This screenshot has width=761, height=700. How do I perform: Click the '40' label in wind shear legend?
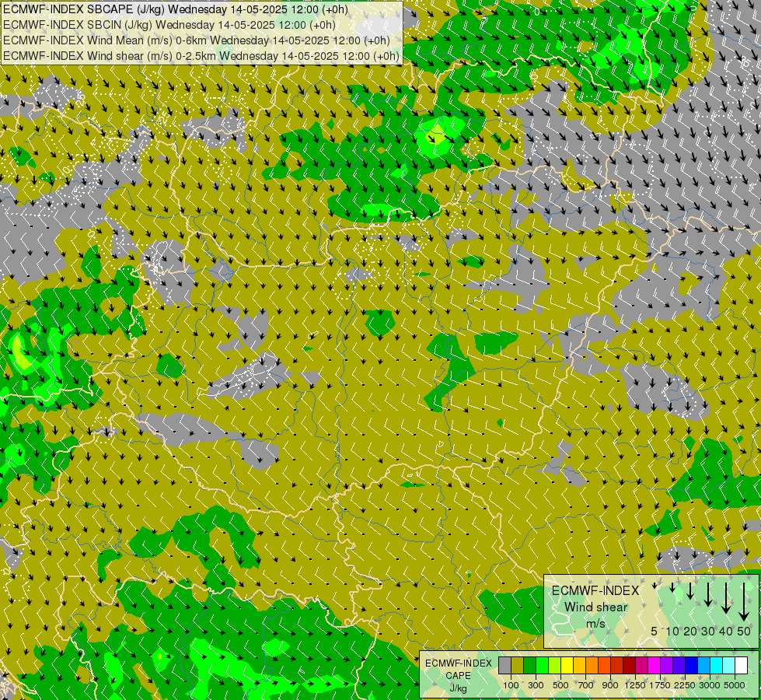(726, 631)
